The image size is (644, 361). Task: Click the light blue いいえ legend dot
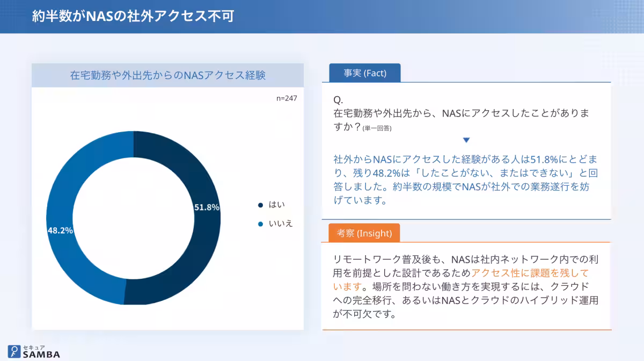[260, 223]
